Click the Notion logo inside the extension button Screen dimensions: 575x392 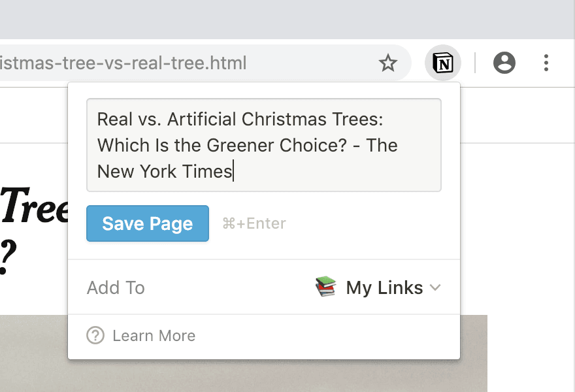(442, 63)
